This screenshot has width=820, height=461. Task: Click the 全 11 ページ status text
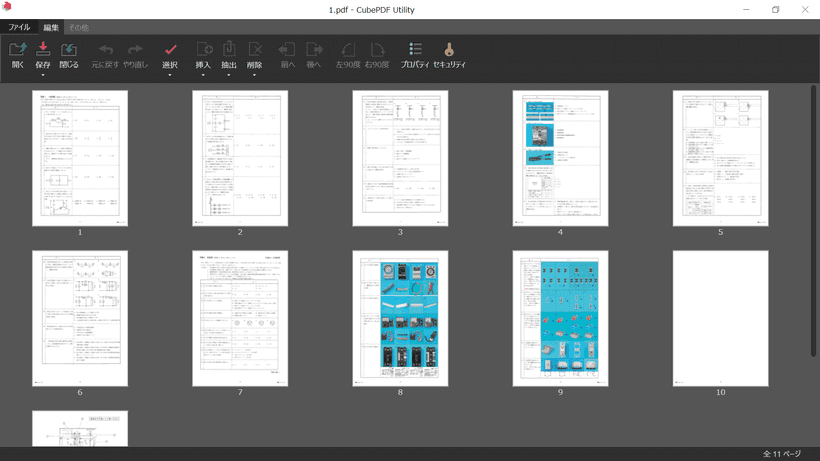[x=781, y=454]
